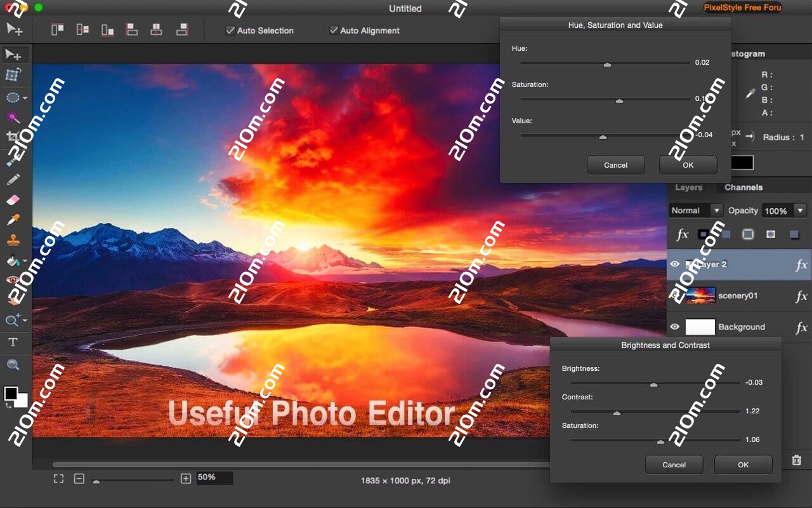Confirm OK in Brightness and Contrast dialog
Image resolution: width=812 pixels, height=508 pixels.
click(x=743, y=465)
